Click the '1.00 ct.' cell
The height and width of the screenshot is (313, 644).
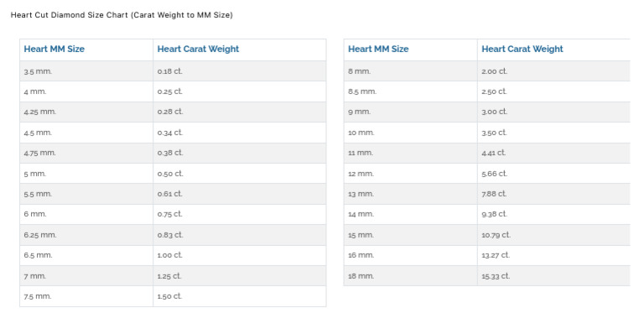(240, 255)
